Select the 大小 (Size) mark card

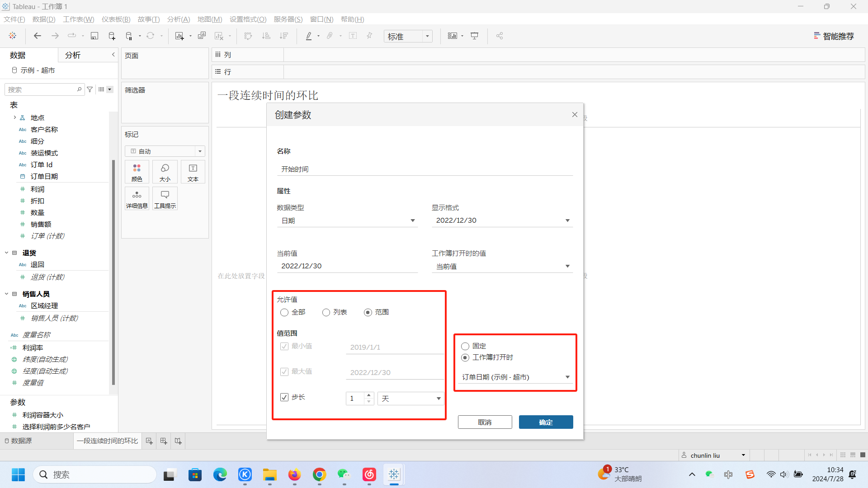click(x=165, y=172)
